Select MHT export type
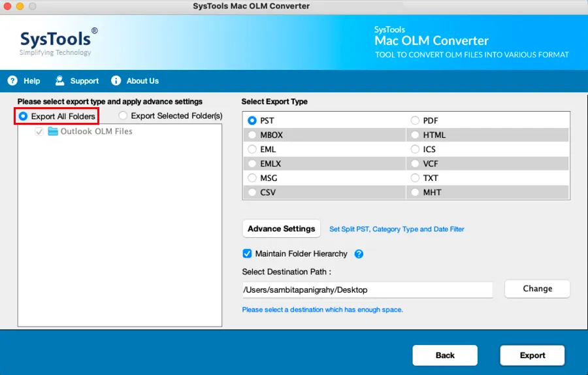Screen dimensions: 588x375 pyautogui.click(x=415, y=192)
